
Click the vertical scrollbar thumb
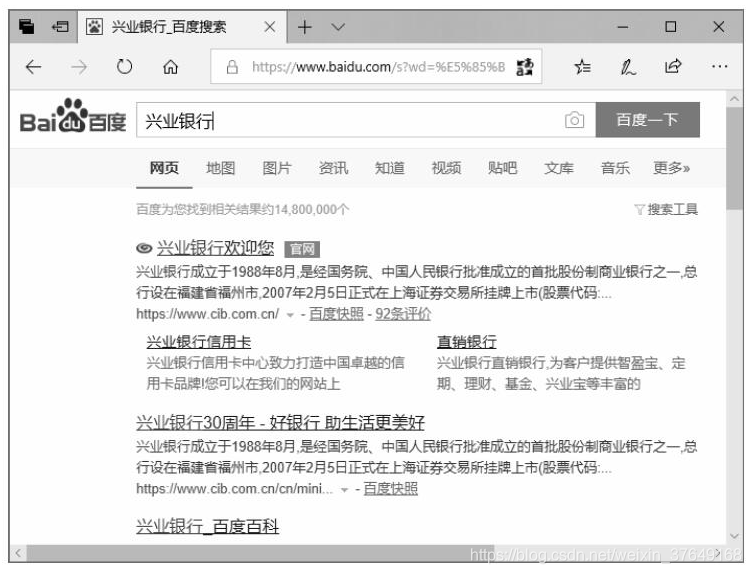click(x=734, y=158)
